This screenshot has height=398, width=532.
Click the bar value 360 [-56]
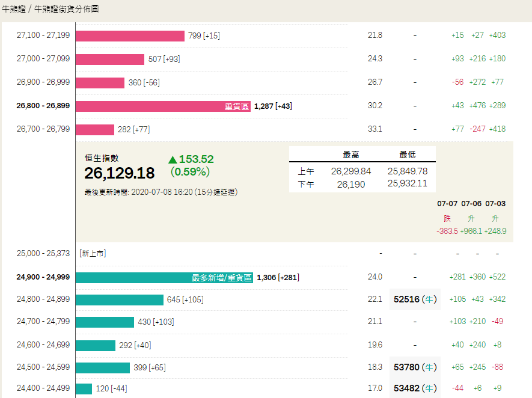144,82
